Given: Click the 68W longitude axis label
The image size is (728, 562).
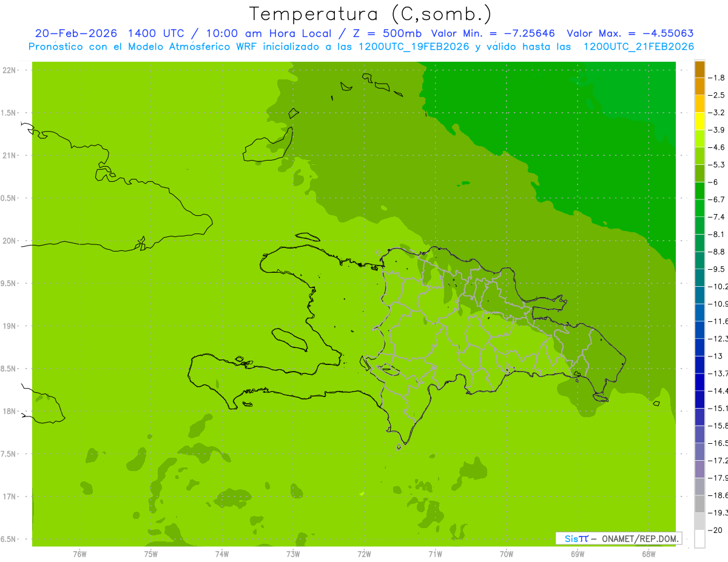Looking at the screenshot, I should click(x=649, y=554).
